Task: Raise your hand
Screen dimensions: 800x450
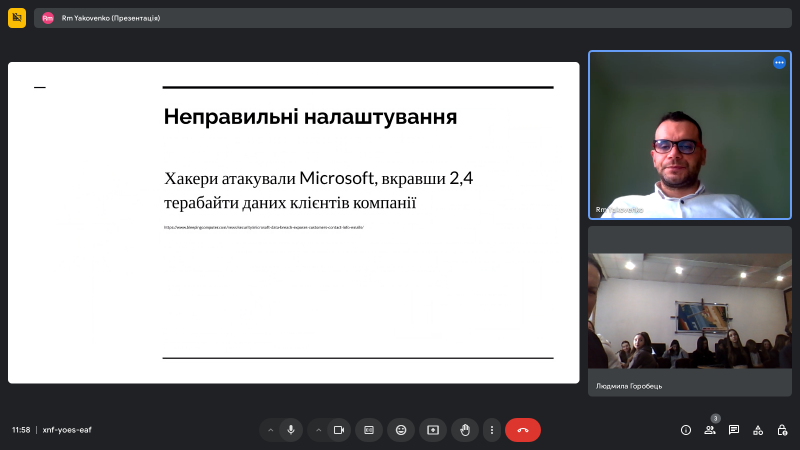Action: 465,430
